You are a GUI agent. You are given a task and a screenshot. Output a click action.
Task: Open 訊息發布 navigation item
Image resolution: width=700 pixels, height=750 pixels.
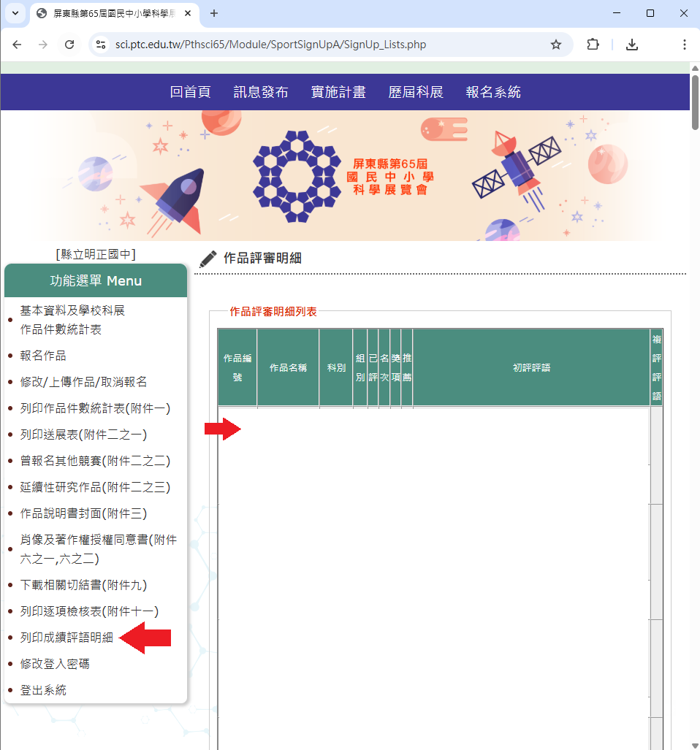(x=261, y=92)
